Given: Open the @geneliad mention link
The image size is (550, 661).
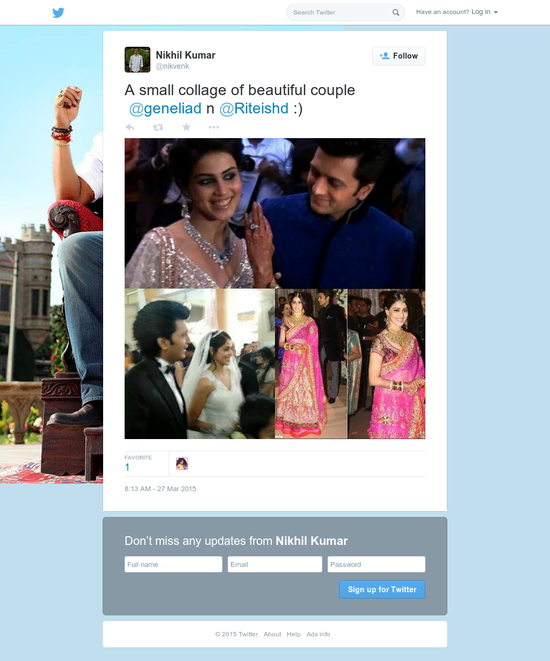Looking at the screenshot, I should click(x=165, y=108).
